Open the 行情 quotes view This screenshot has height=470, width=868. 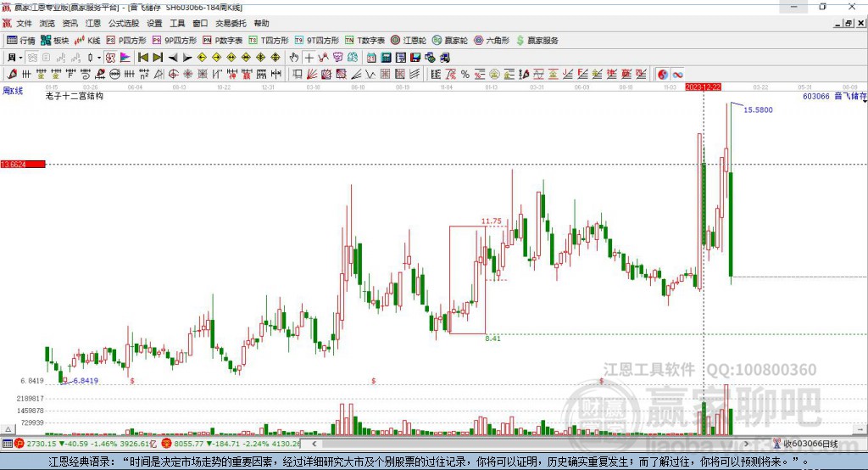(x=20, y=41)
